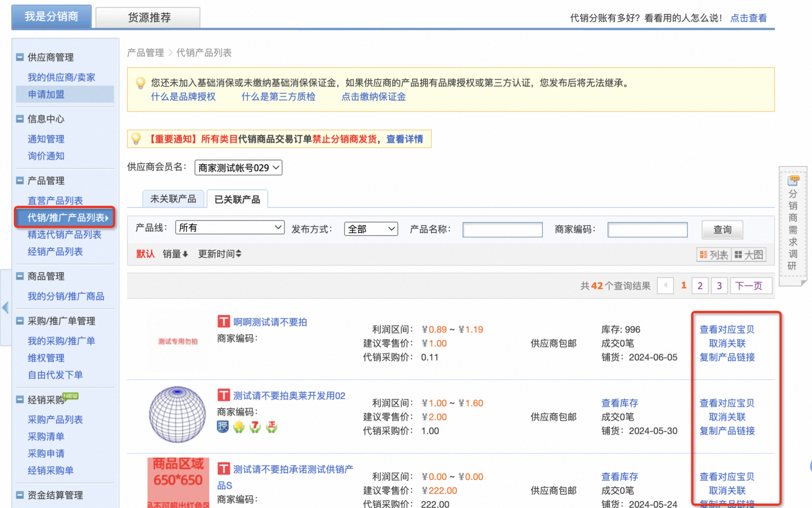The image size is (812, 508).
Task: Sort products by 更新时间
Action: point(220,254)
